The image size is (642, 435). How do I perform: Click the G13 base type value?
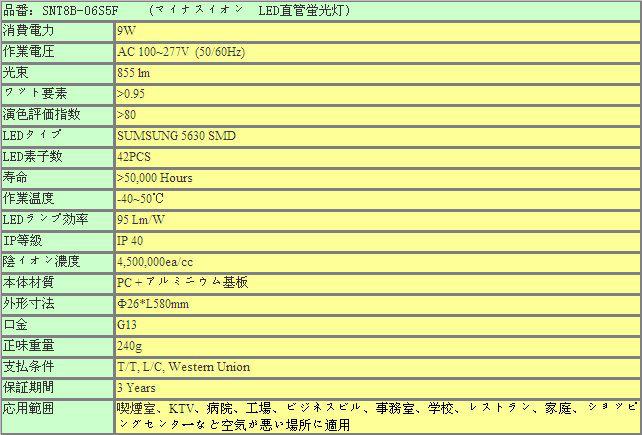click(x=126, y=325)
